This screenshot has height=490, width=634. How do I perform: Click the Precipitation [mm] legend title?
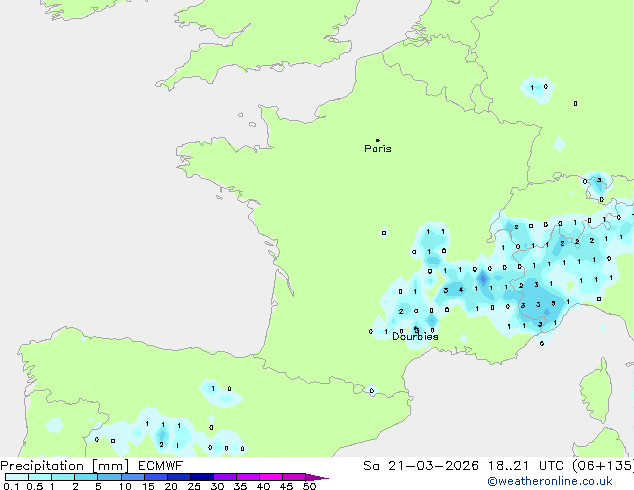(64, 466)
